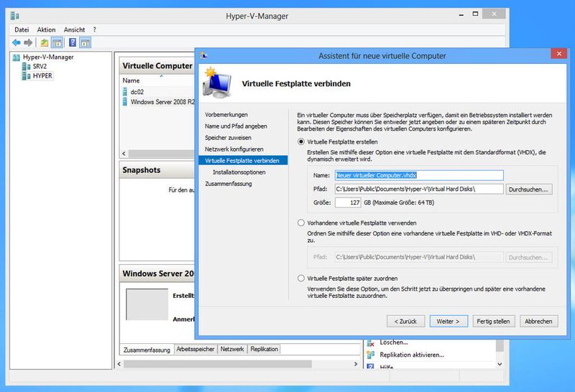Screen dimensions: 575x392
Task: Go to wizard step 'Netzwerk konfigurieren'
Action: click(234, 149)
